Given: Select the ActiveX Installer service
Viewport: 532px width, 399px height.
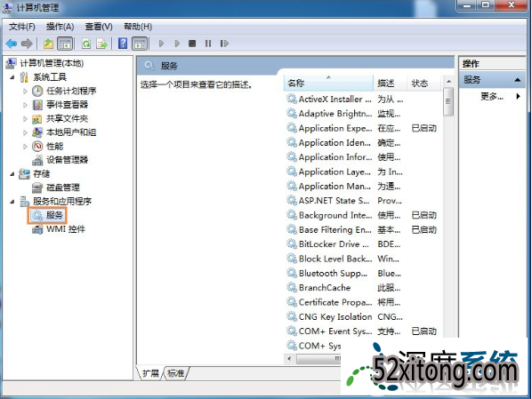Looking at the screenshot, I should pos(362,100).
